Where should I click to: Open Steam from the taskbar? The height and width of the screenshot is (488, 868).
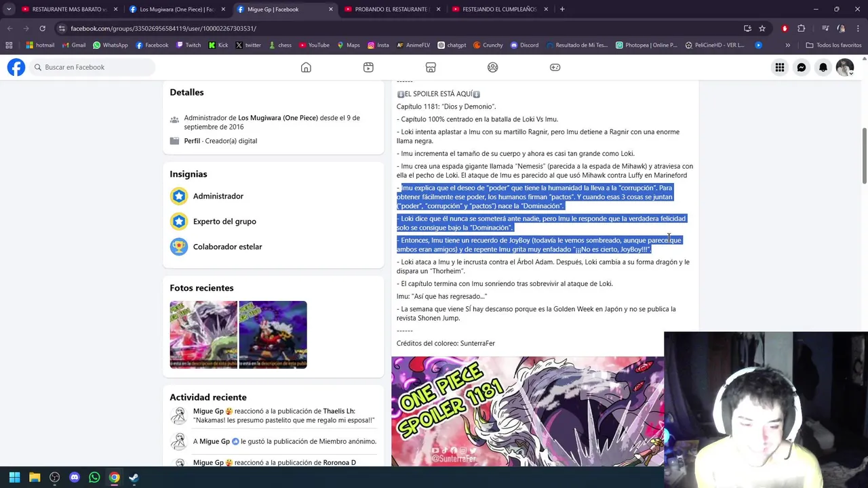[134, 477]
